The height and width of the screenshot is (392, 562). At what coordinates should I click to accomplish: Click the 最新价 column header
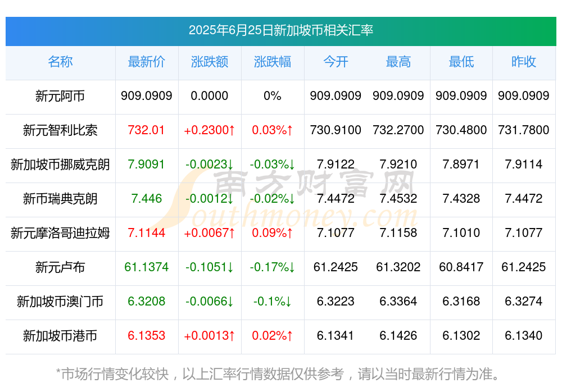point(147,62)
